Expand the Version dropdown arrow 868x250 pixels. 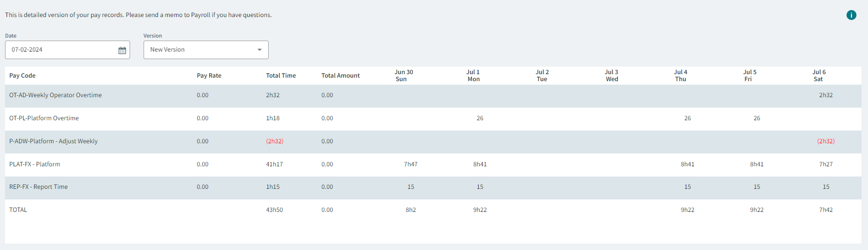click(x=259, y=50)
